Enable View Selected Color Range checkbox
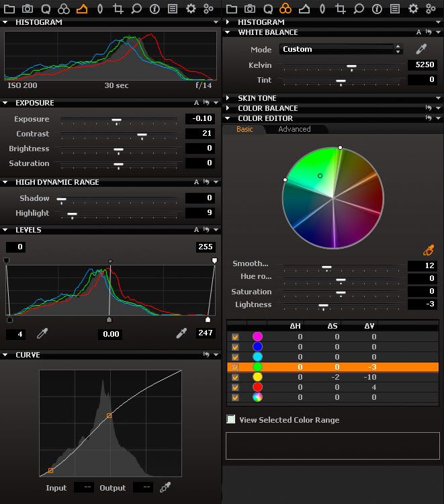 [x=230, y=419]
